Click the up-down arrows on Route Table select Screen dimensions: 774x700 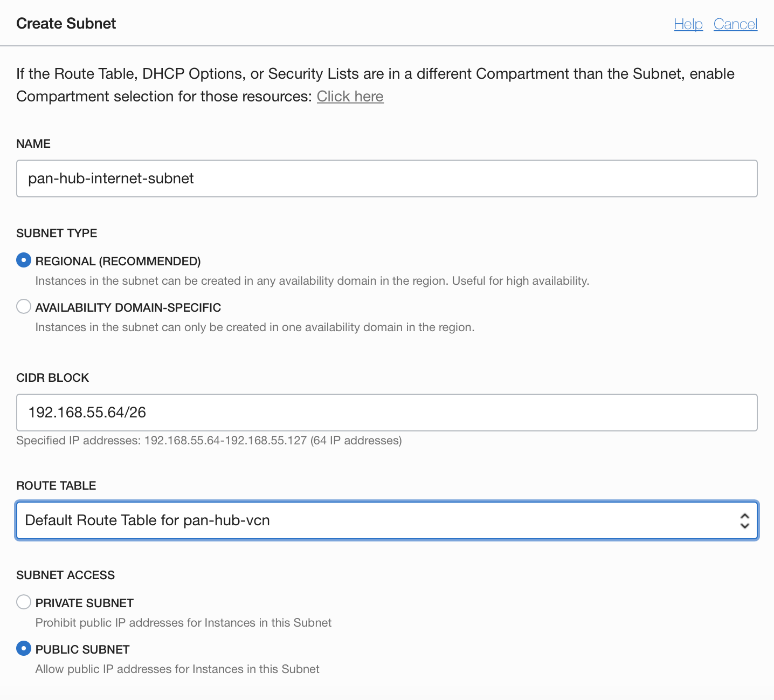click(x=744, y=520)
